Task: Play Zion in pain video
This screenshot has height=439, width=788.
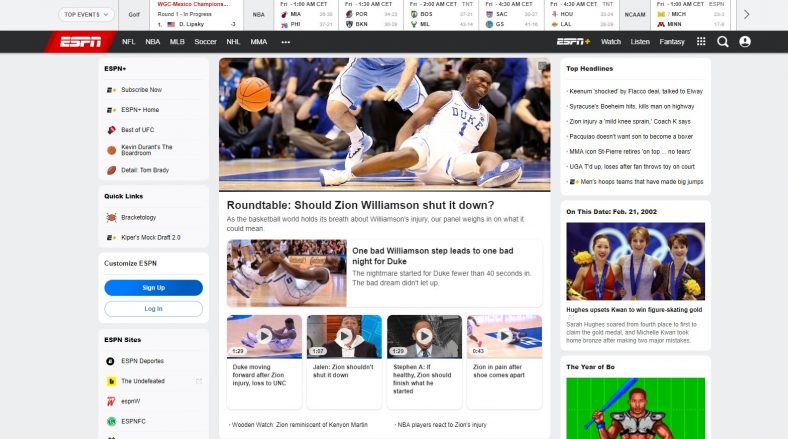Action: click(x=504, y=336)
